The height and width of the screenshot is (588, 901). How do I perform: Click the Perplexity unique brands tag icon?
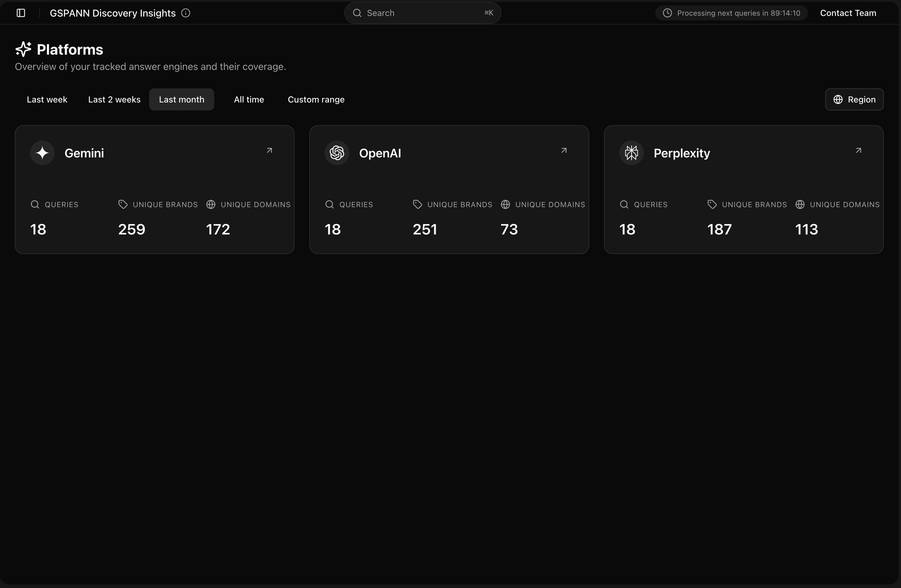(x=712, y=204)
